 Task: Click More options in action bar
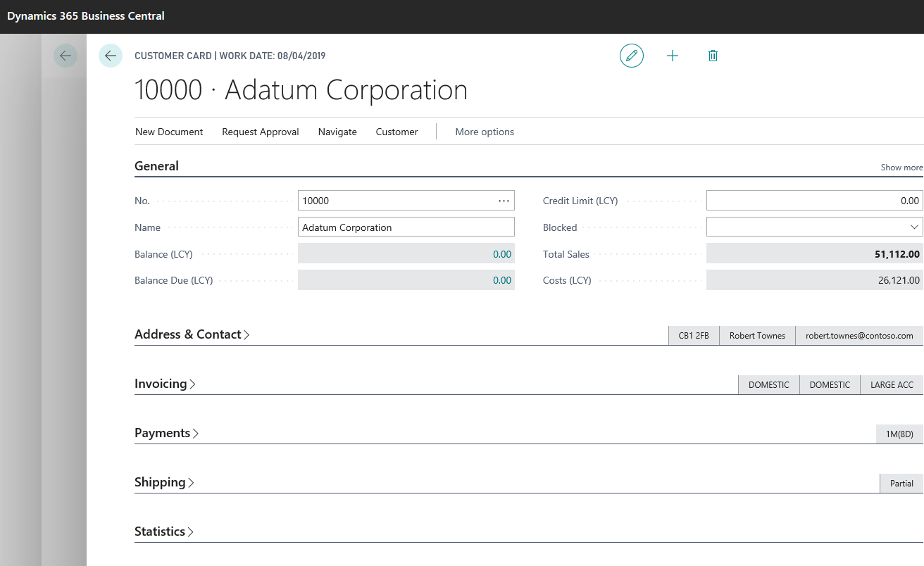(x=485, y=132)
